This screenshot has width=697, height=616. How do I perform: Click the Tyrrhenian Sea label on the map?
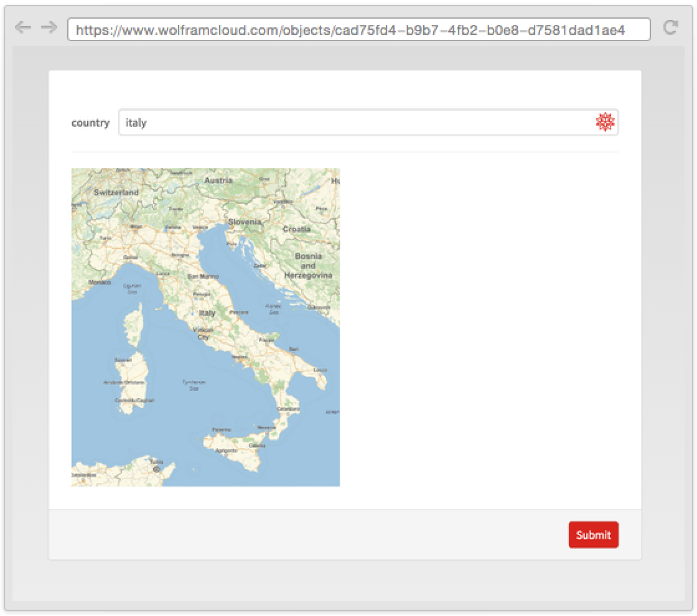194,385
